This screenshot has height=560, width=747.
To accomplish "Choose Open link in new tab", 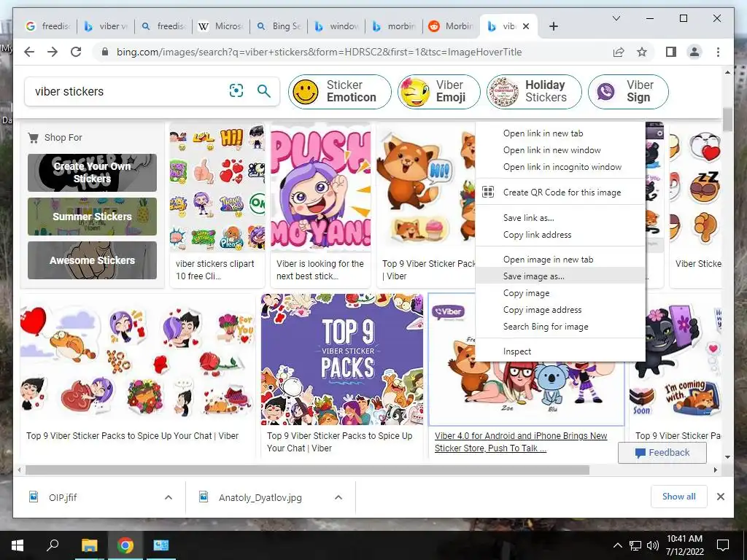I will (x=560, y=133).
